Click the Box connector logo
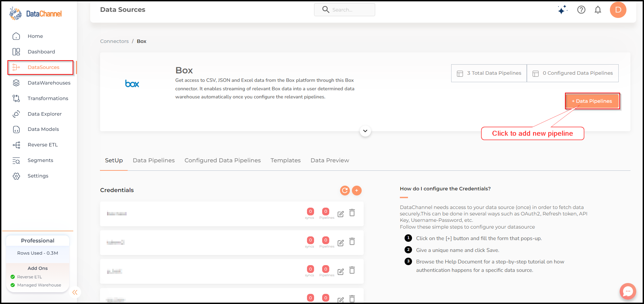644x304 pixels. pos(132,84)
